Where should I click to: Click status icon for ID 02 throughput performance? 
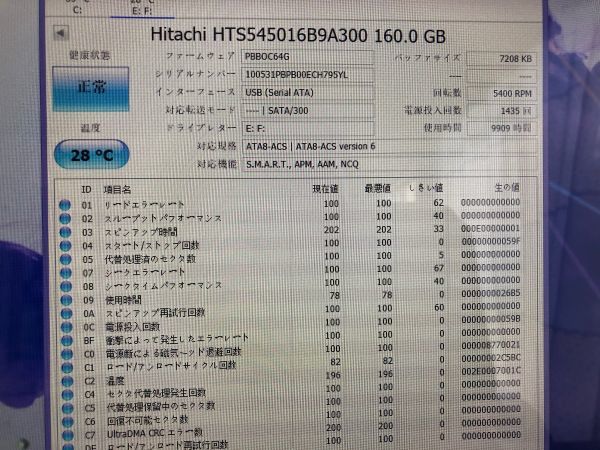[x=65, y=218]
